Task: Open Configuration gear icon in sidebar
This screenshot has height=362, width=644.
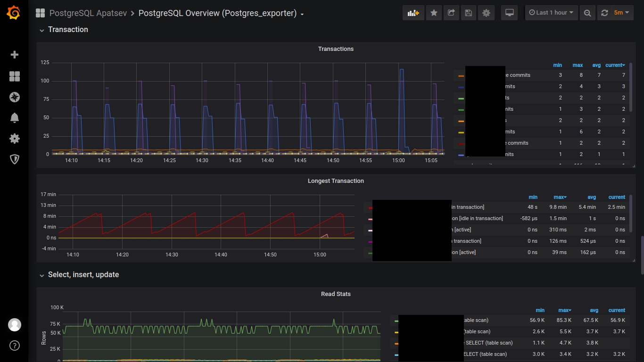Action: [x=15, y=139]
